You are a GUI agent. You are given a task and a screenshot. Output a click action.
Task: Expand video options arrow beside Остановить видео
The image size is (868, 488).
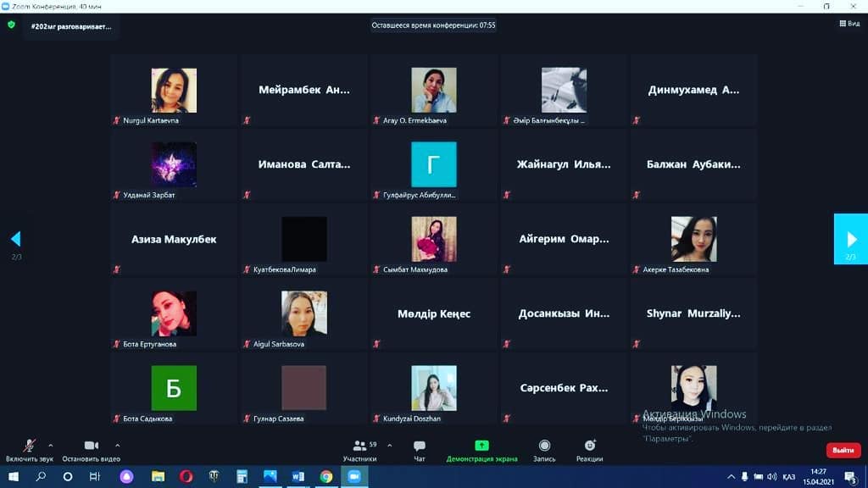click(x=117, y=445)
